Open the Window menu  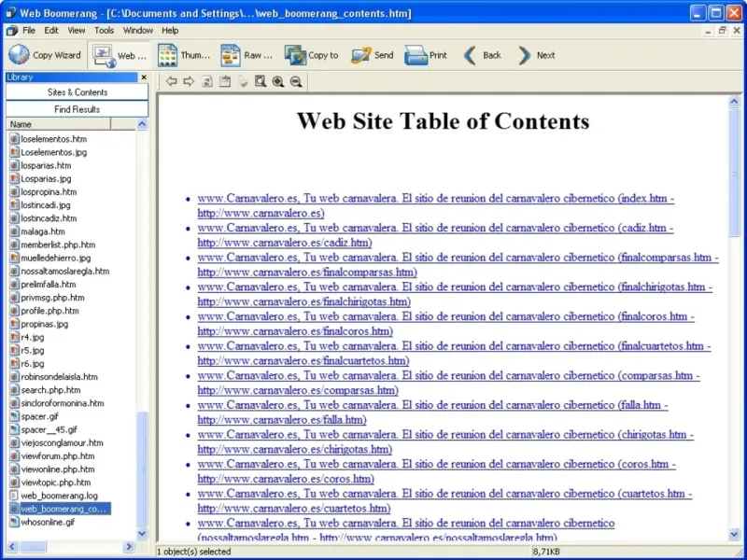[x=138, y=31]
